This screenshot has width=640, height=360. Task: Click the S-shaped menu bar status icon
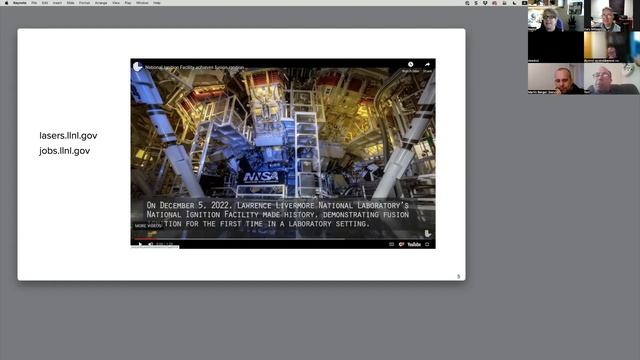pos(476,3)
